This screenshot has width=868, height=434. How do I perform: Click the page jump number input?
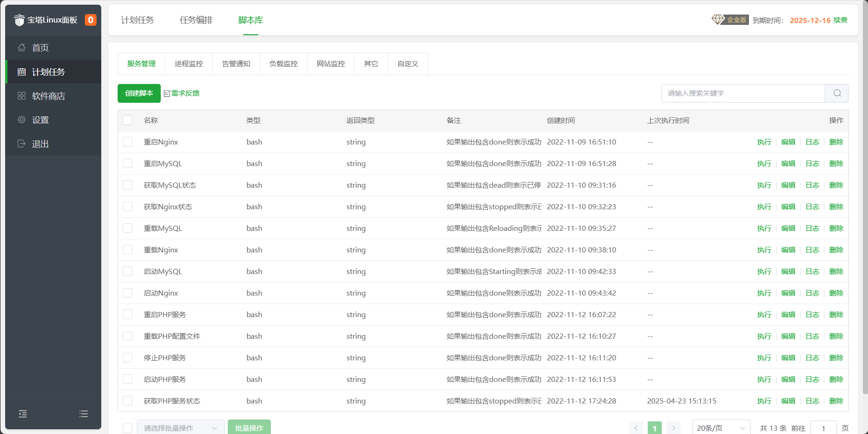coord(823,428)
